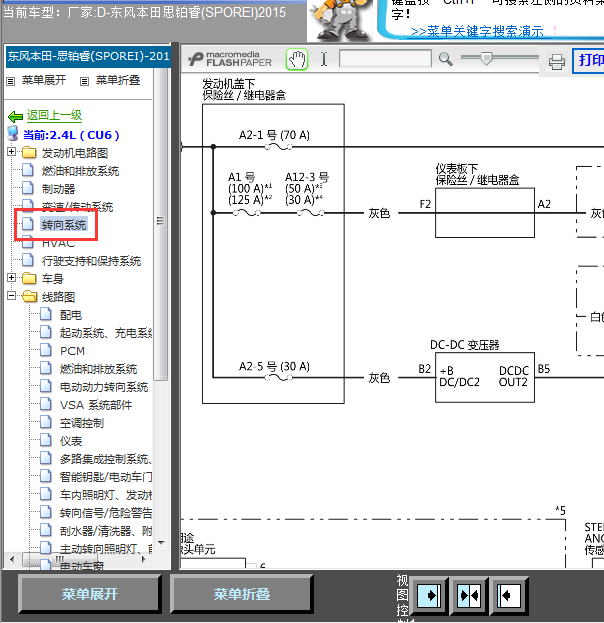Click the DC-DC 变压器 label in diagram
604x623 pixels.
point(465,344)
